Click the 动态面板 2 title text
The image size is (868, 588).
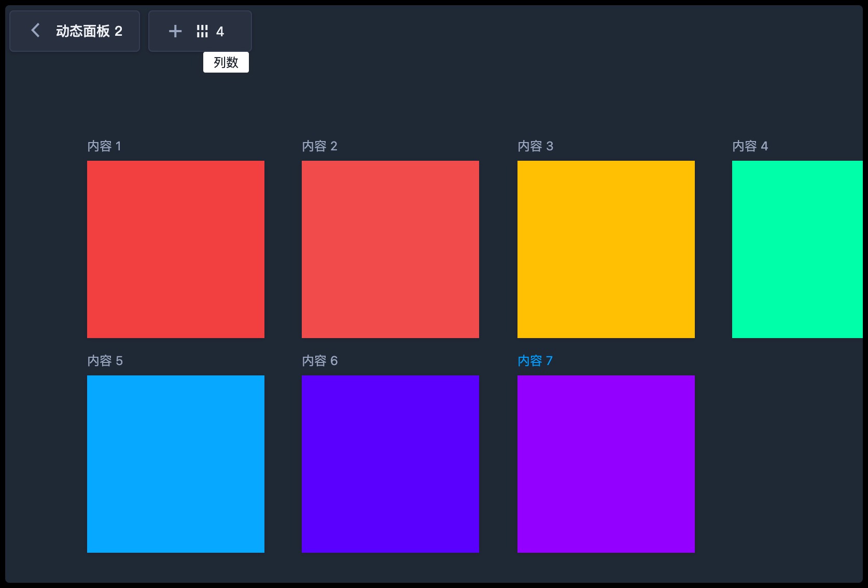tap(89, 31)
